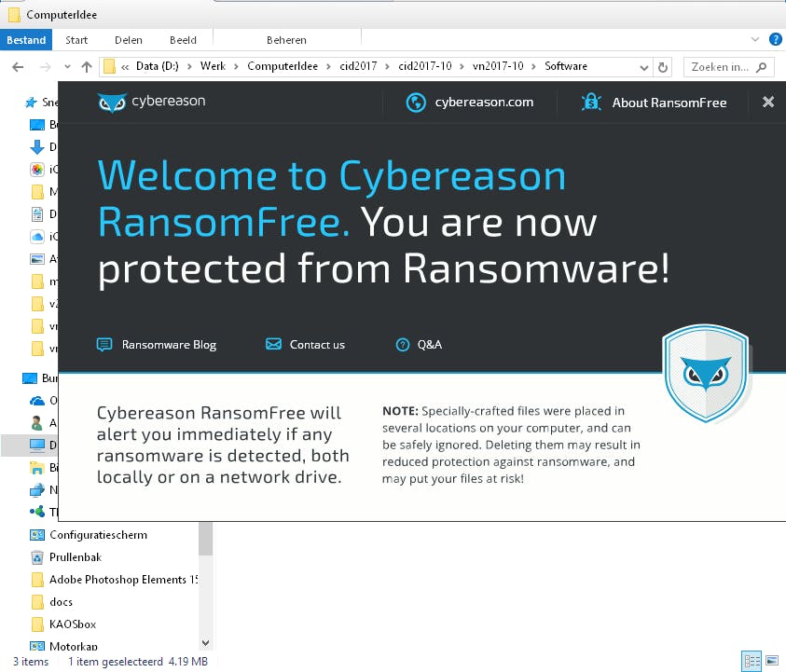Switch to the Beeld ribbon tab
This screenshot has height=672, width=786.
[183, 39]
